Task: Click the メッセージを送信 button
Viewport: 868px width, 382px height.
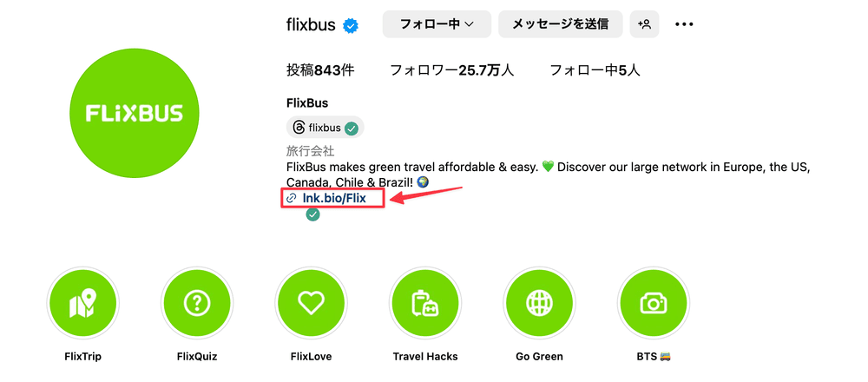Action: (x=560, y=24)
